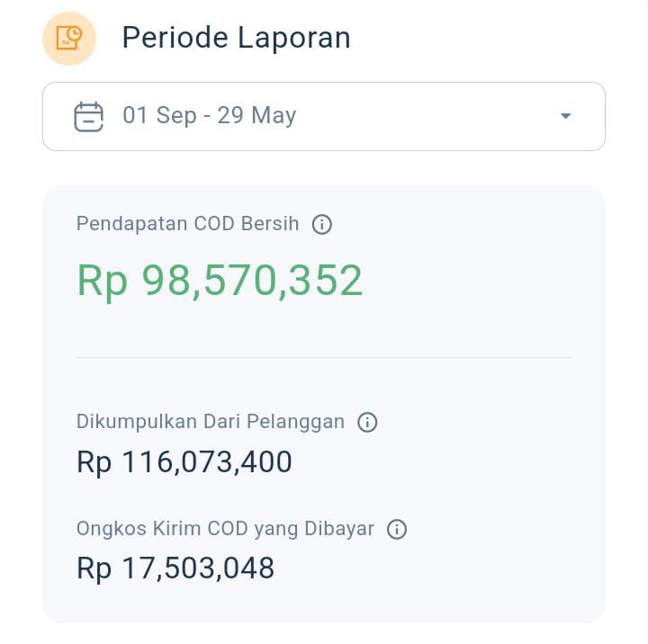Select the Periode Laporan heading
This screenshot has width=648, height=644.
236,38
